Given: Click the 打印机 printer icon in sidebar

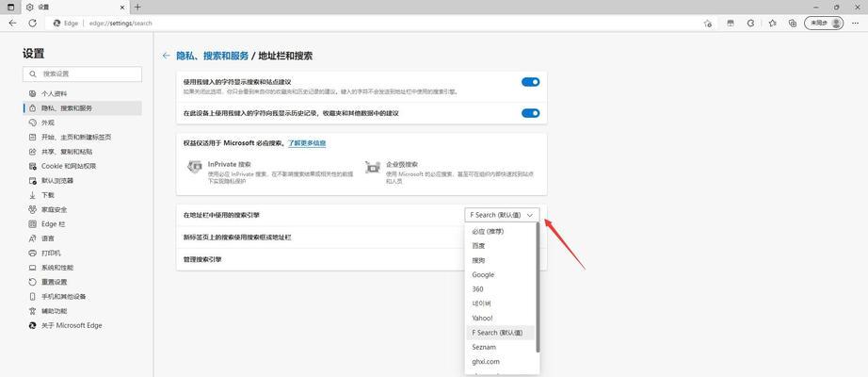Looking at the screenshot, I should [x=32, y=253].
